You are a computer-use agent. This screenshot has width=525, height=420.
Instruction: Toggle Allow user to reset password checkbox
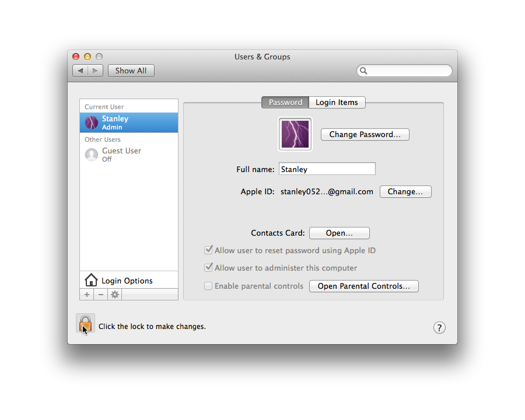(x=208, y=250)
